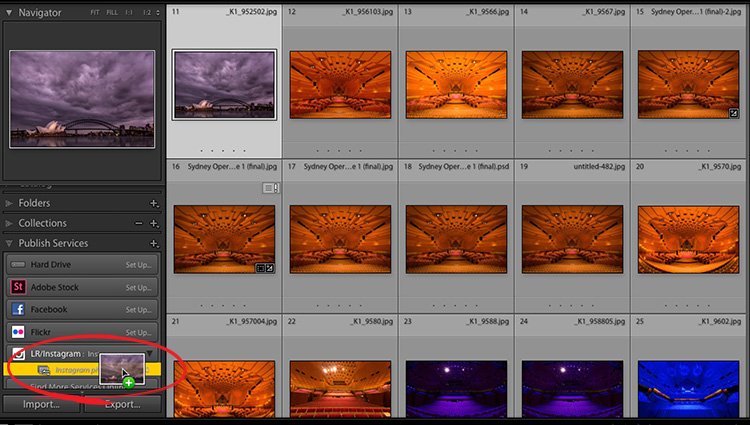This screenshot has height=425, width=750.
Task: Select photo 21 thumbnail _K1_957004.jpg
Action: (x=224, y=389)
